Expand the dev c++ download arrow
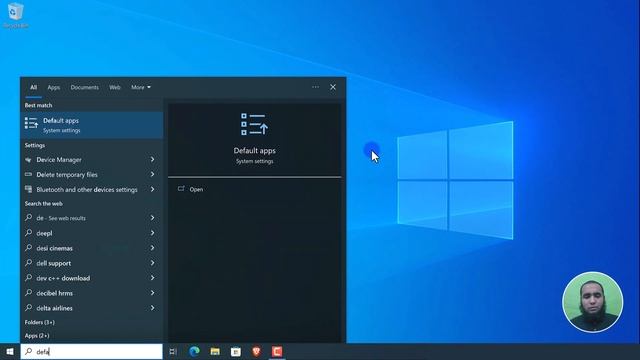 (x=153, y=278)
